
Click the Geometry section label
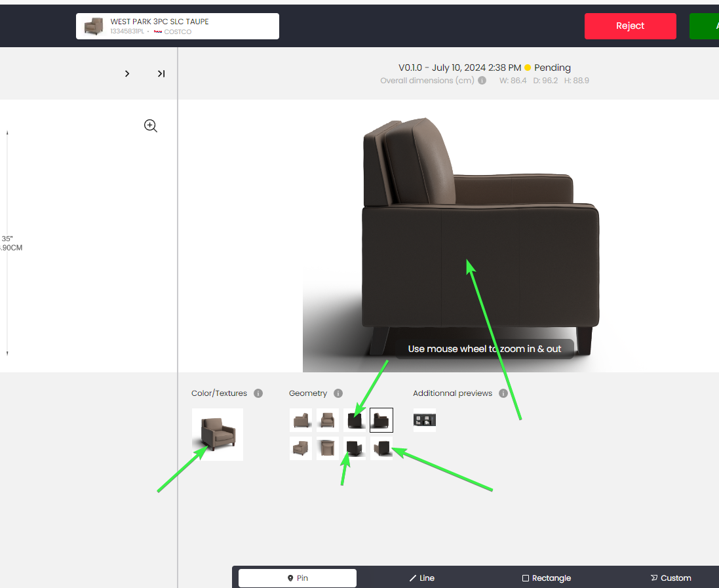click(307, 393)
